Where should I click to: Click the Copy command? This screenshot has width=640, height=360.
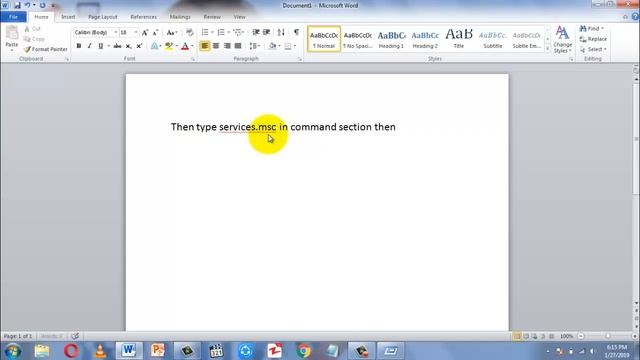(34, 39)
